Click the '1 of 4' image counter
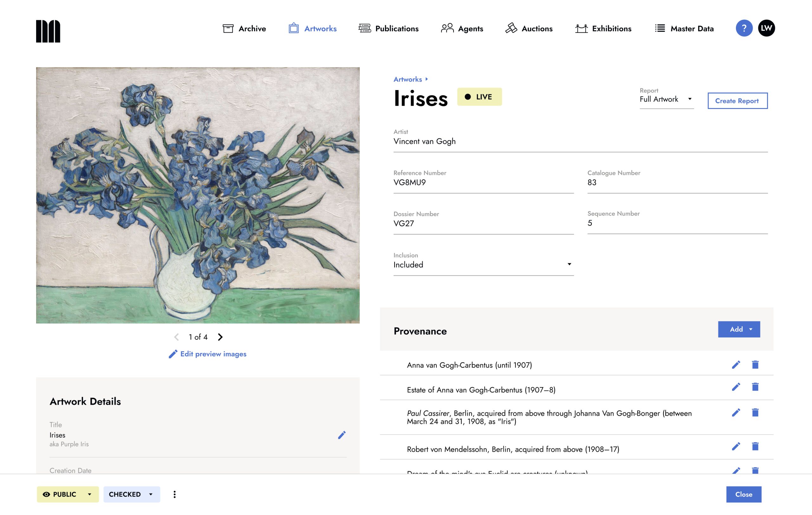This screenshot has width=812, height=515. click(x=198, y=337)
